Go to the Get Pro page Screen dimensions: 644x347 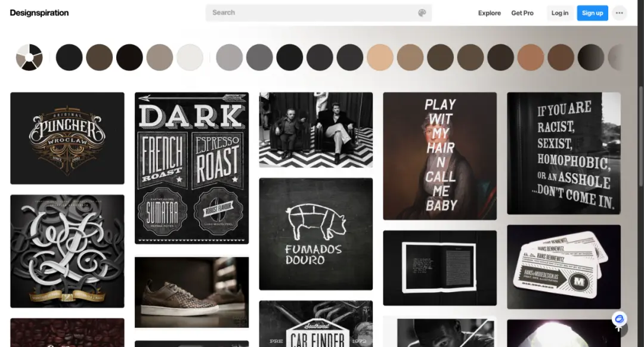coord(522,13)
